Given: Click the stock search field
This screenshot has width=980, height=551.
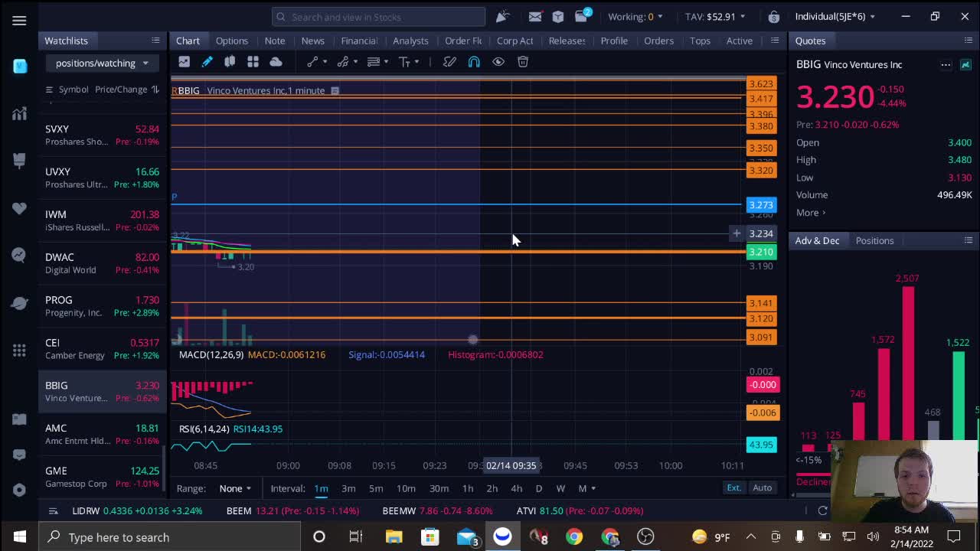Looking at the screenshot, I should click(378, 17).
